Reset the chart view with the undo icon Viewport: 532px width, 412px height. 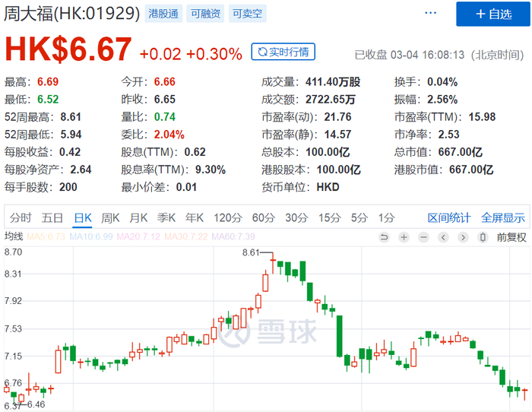pos(384,237)
